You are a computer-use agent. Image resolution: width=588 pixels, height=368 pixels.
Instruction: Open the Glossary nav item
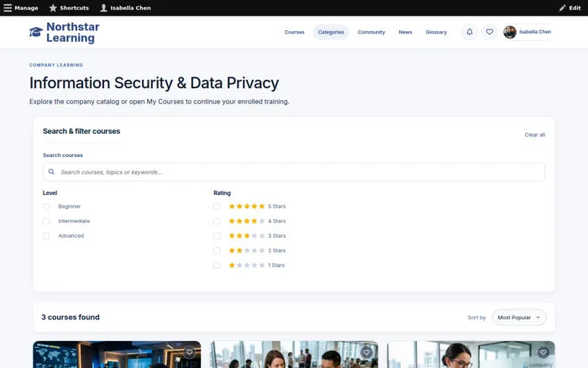[x=436, y=32]
